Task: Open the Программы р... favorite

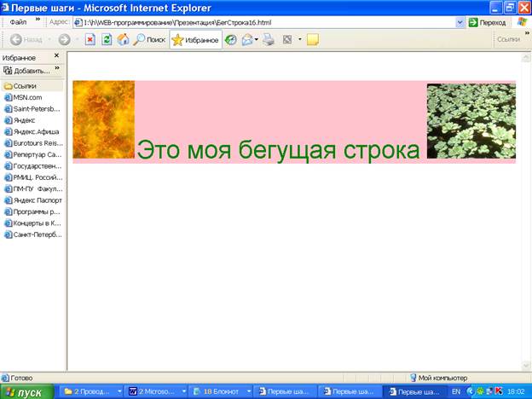Action: click(x=32, y=211)
